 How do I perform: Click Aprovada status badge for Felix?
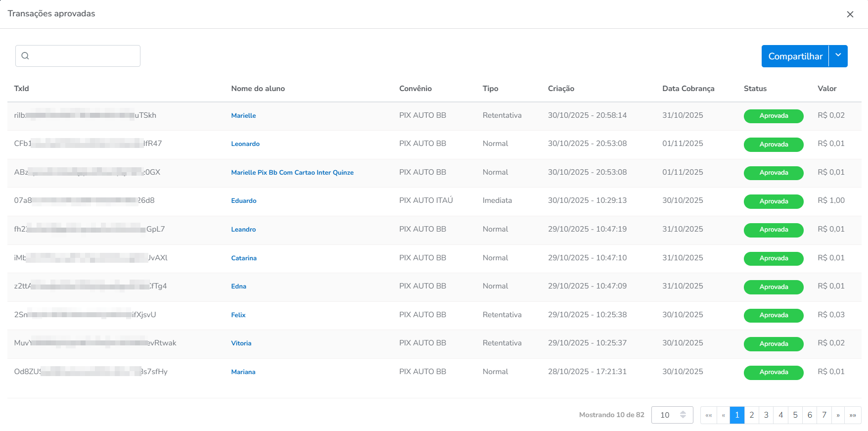click(773, 315)
